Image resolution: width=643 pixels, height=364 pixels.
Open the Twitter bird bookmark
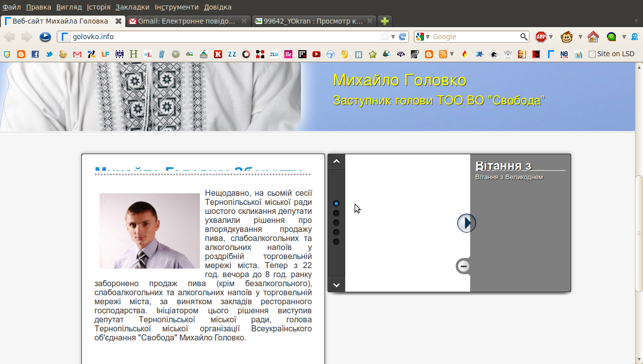[x=49, y=54]
